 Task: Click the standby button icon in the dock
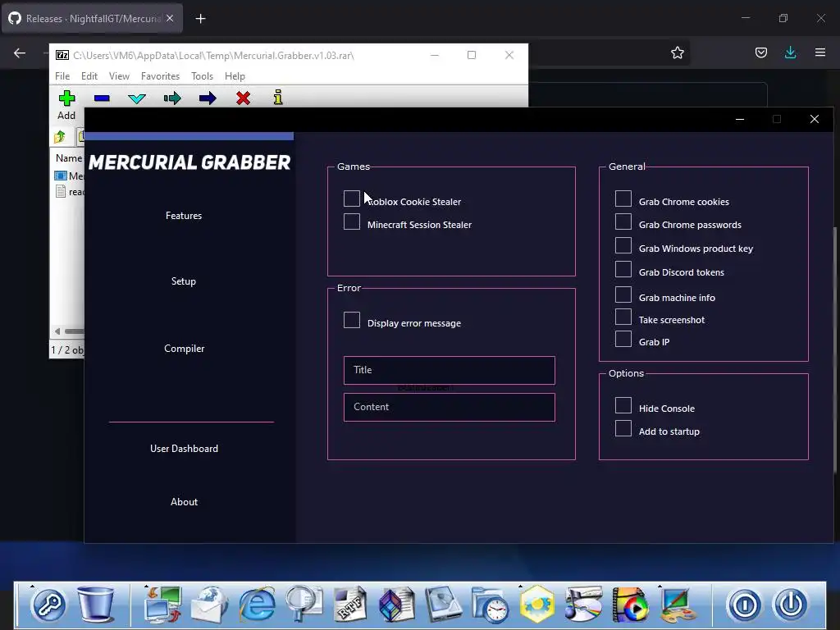744,605
